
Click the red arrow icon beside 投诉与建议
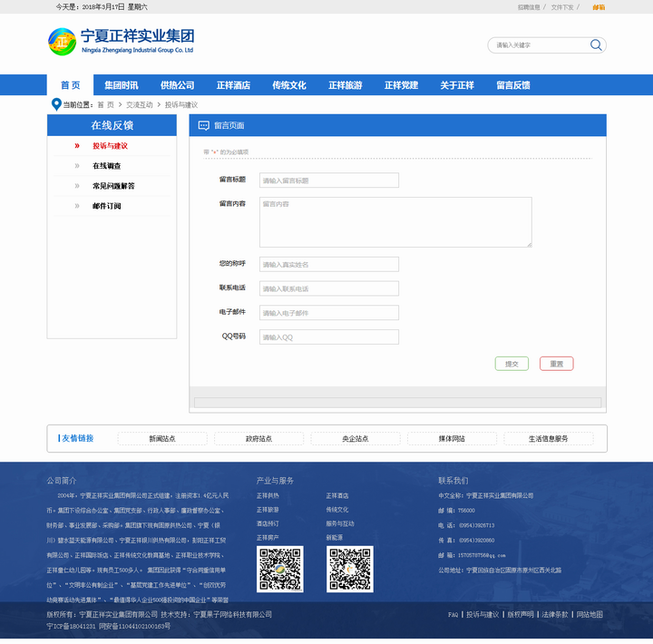(x=77, y=146)
